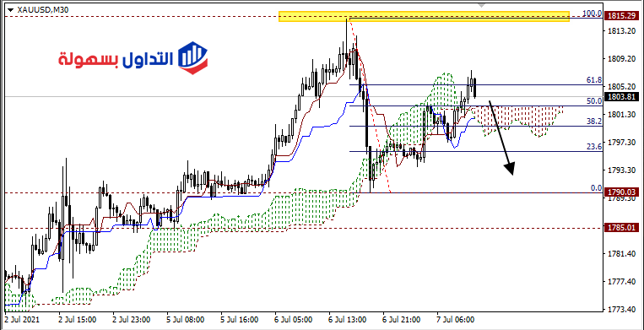This screenshot has width=644, height=330.
Task: Click the 6 Jul 13:00 time marker
Action: coord(348,319)
